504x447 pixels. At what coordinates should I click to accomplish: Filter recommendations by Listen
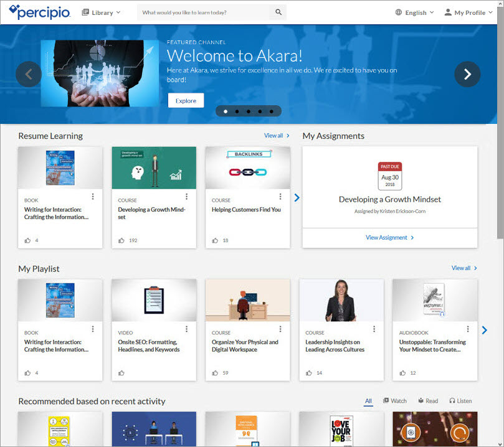click(460, 401)
